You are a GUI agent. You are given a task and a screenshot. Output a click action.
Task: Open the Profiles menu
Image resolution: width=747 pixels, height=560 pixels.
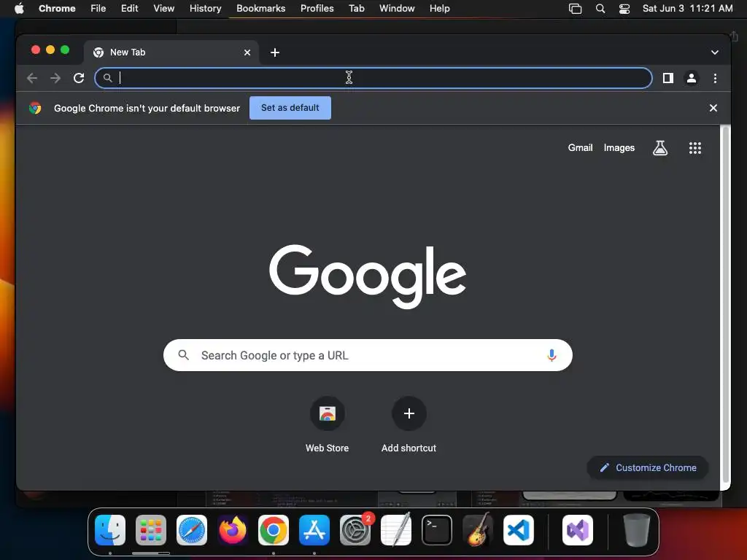317,9
